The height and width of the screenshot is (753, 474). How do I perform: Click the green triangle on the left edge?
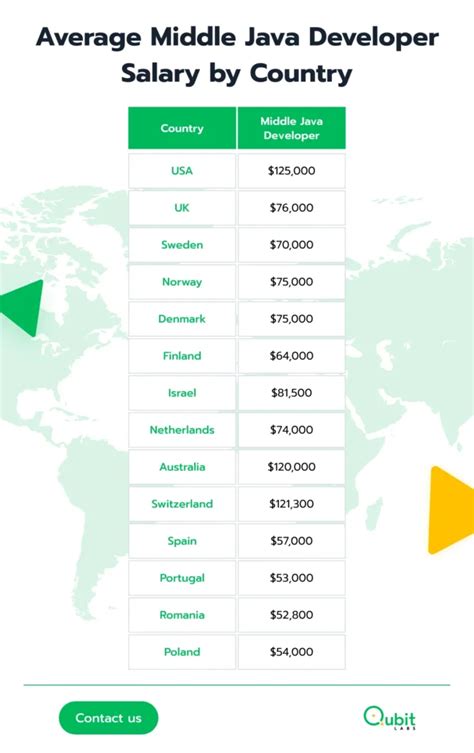point(22,308)
